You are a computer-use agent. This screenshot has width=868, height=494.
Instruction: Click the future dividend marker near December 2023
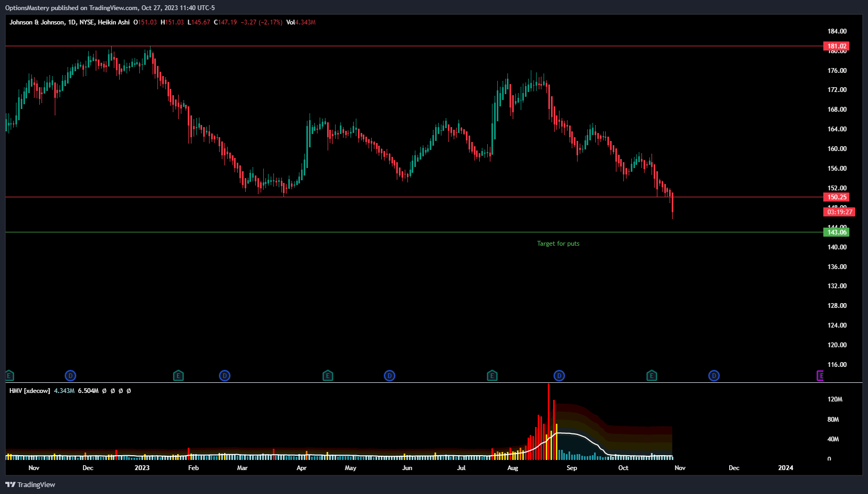coord(714,376)
